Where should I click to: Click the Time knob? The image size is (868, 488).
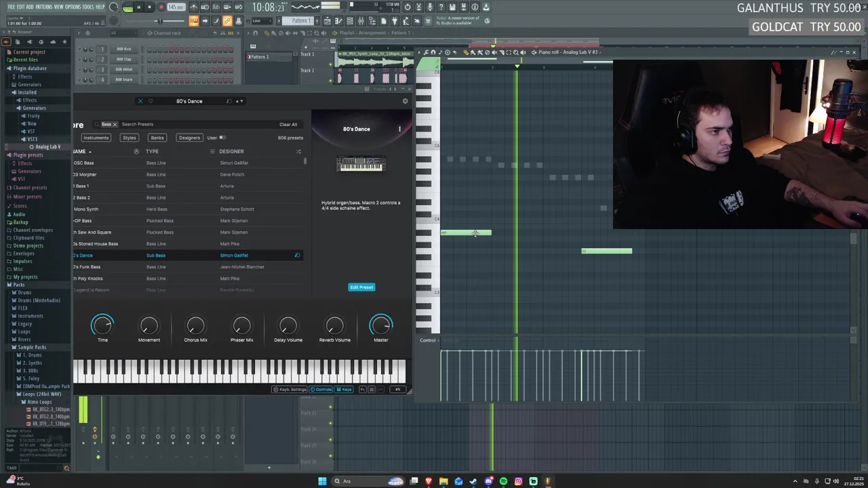click(102, 325)
